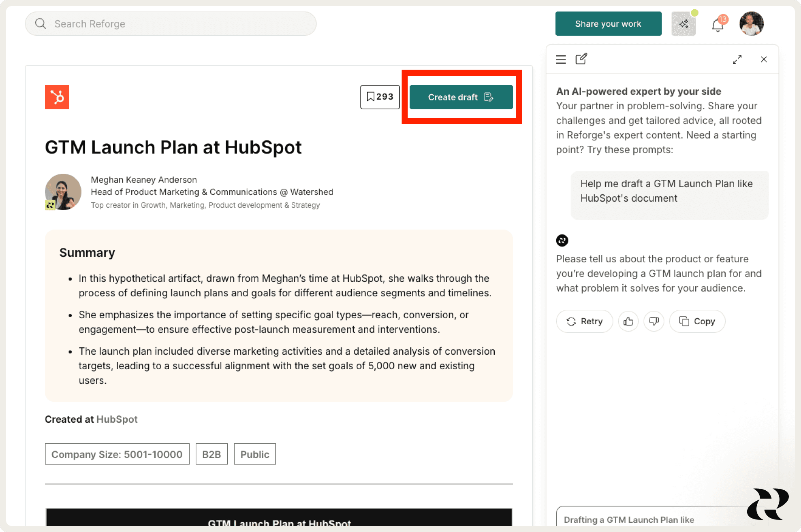
Task: Close the AI assistant panel
Action: tap(764, 60)
